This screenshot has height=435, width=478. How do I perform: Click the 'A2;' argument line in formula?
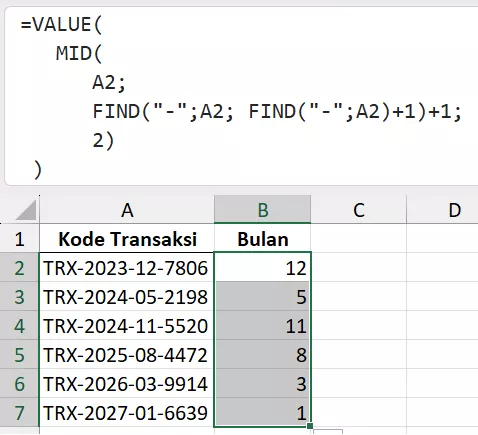click(x=109, y=83)
